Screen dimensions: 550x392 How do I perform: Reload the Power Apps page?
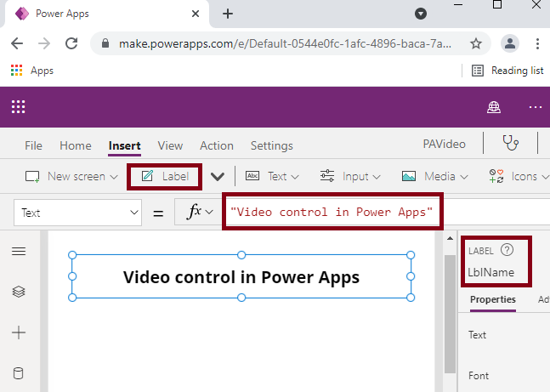(x=71, y=43)
